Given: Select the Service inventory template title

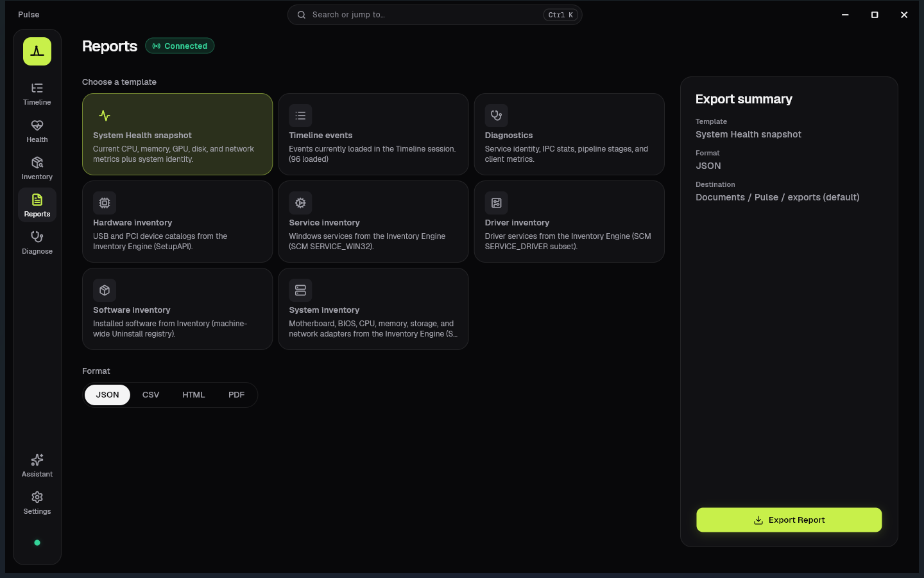Looking at the screenshot, I should pos(325,223).
